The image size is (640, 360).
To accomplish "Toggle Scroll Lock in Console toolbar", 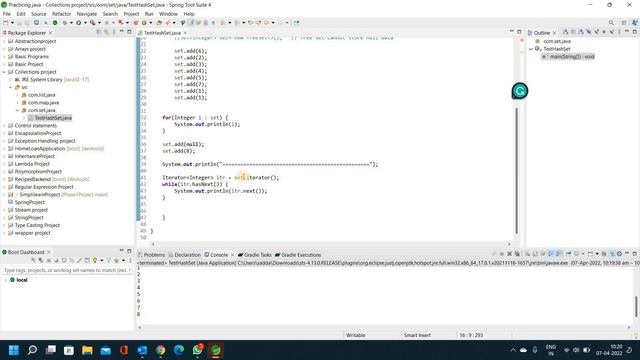I will click(x=535, y=254).
